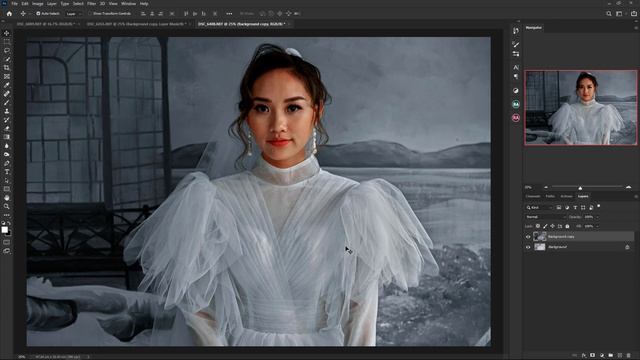Select the Path Selection tool
Image resolution: width=640 pixels, height=360 pixels.
pos(7,180)
